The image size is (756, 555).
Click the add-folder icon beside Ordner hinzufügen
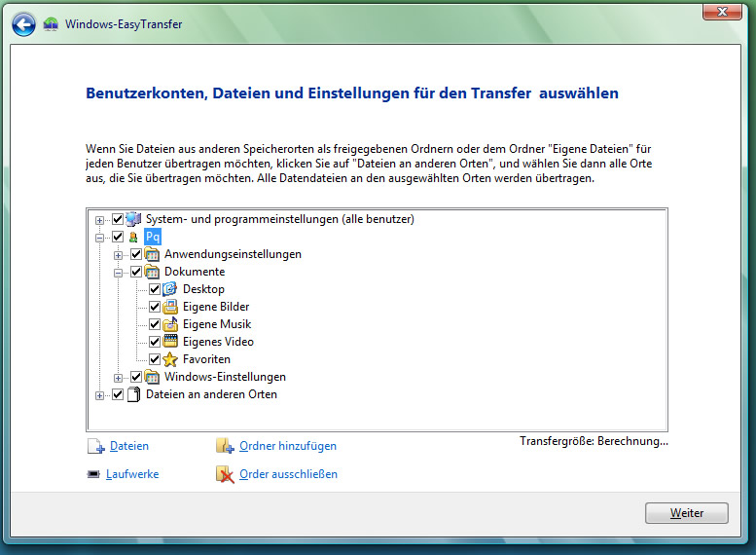[225, 445]
